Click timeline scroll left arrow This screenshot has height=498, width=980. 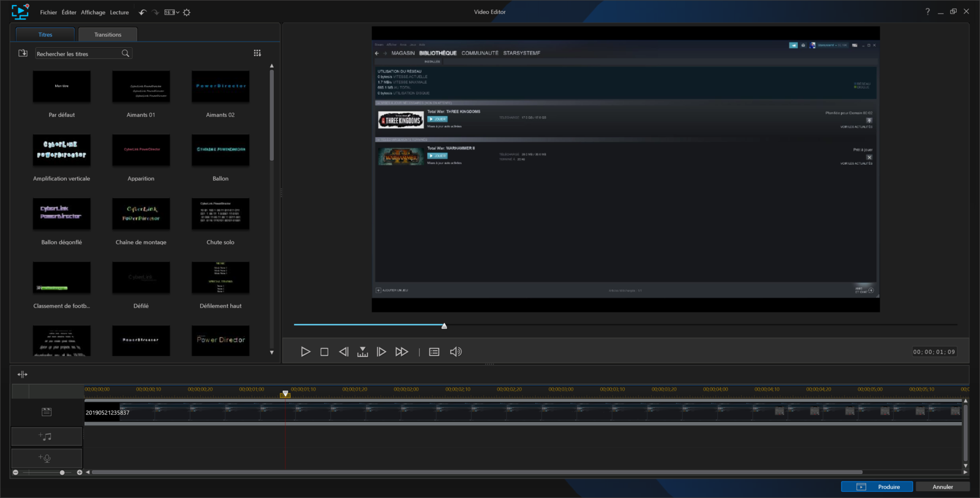pos(88,472)
